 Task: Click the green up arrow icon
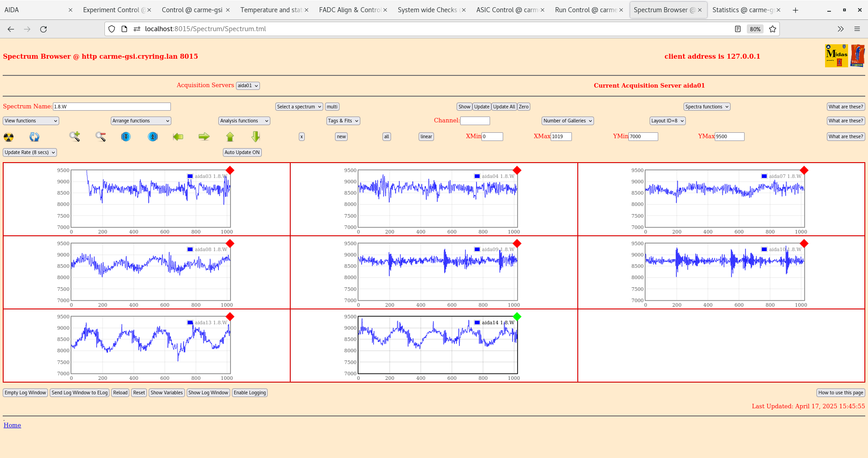tap(230, 136)
